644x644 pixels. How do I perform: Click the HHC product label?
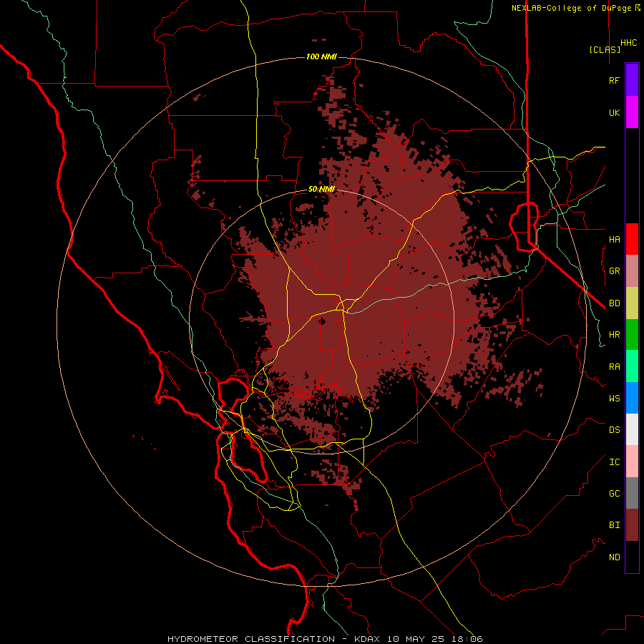click(628, 43)
